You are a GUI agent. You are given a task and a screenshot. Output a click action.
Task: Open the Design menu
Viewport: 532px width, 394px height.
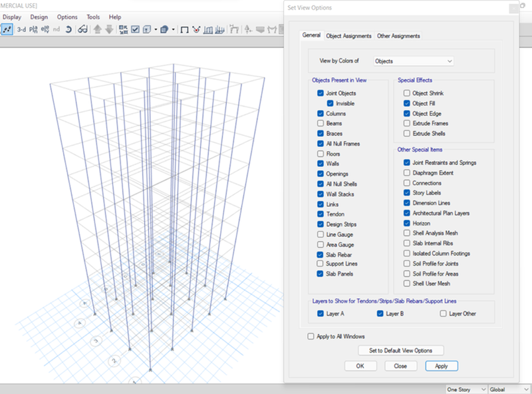39,17
